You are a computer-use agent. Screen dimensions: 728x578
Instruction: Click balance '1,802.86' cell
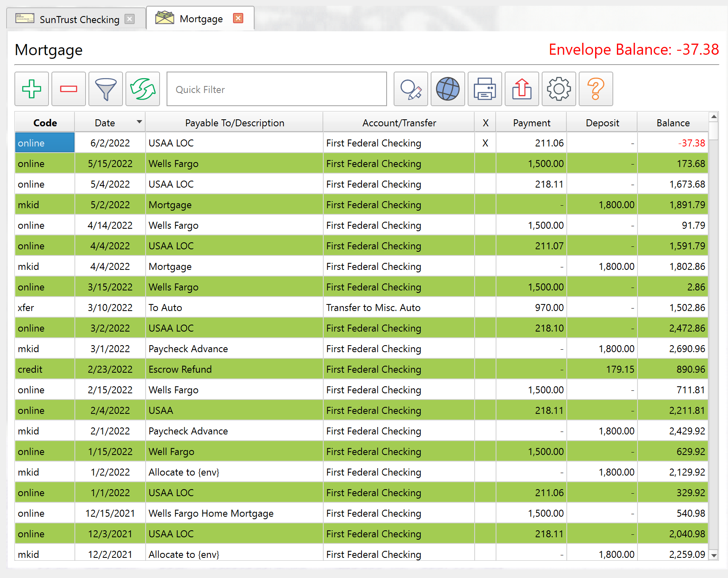pyautogui.click(x=673, y=266)
